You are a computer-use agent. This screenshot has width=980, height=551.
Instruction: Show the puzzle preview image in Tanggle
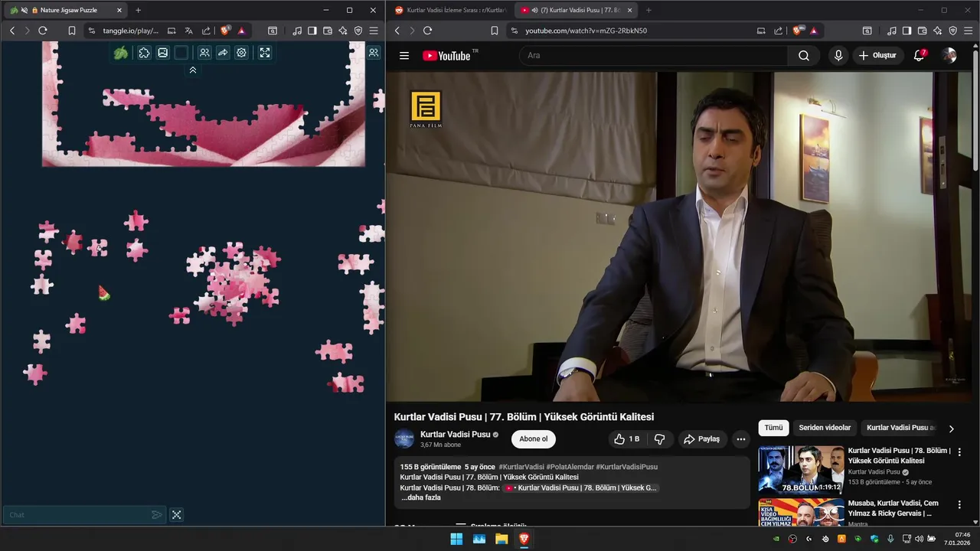pos(162,53)
